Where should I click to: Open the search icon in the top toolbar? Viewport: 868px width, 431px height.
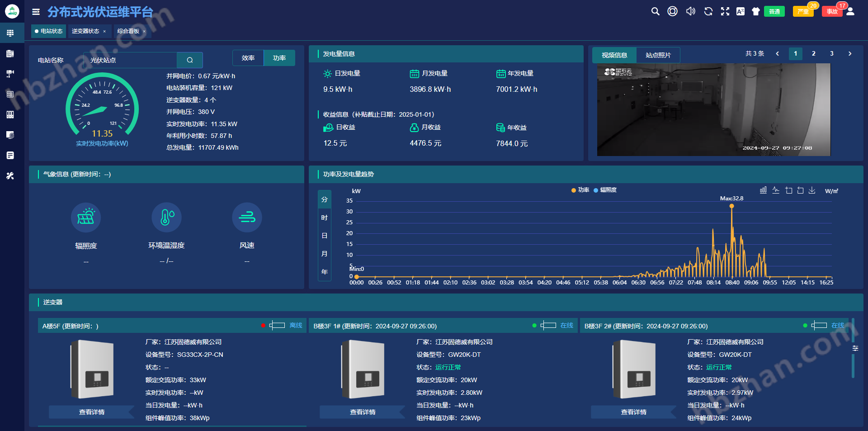[655, 11]
